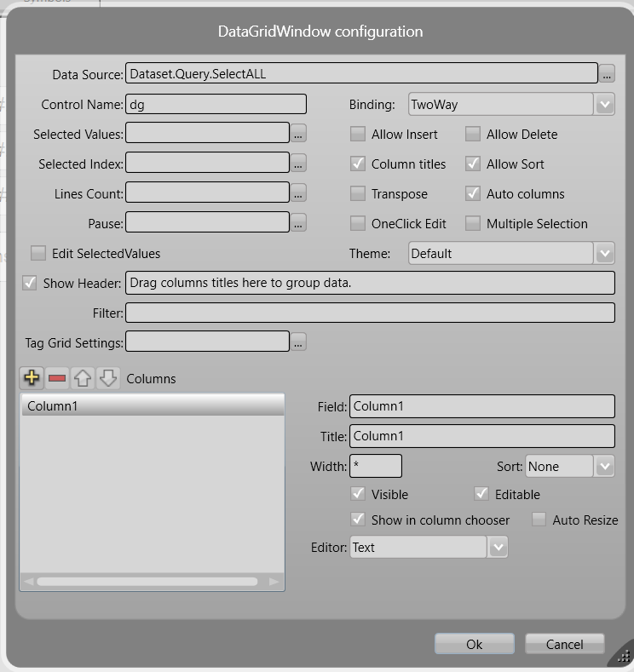
Task: Browse for Selected Values tag
Action: (x=298, y=134)
